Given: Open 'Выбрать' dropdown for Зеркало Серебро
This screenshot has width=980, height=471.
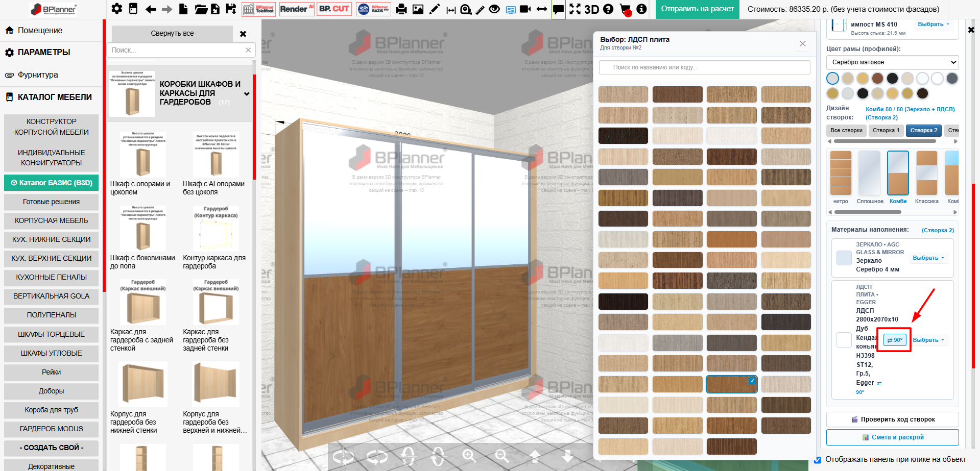Looking at the screenshot, I should click(928, 258).
